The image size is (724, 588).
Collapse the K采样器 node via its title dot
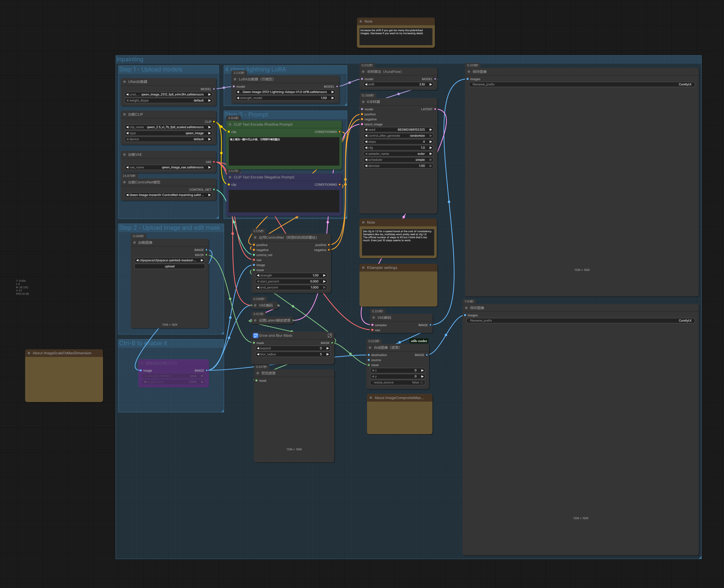(x=363, y=102)
